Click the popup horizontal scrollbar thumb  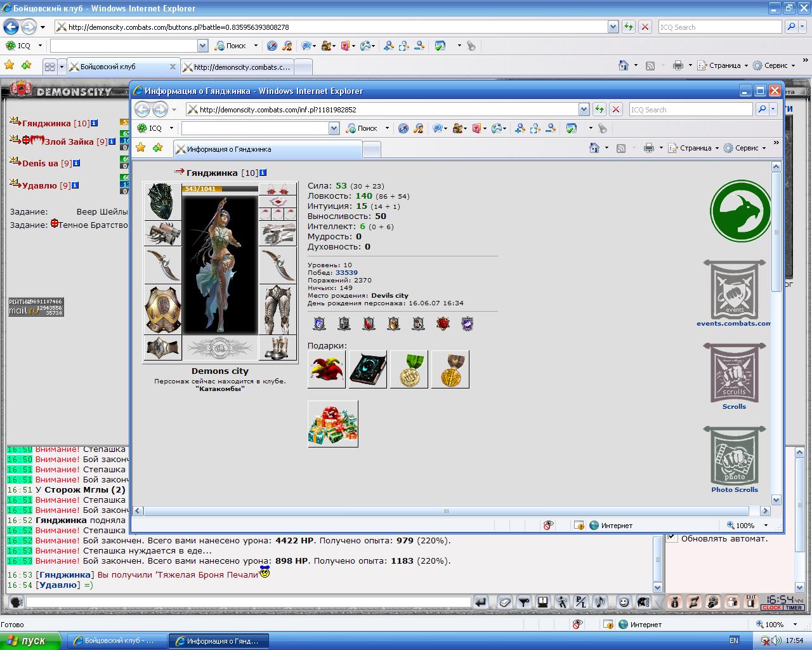click(x=445, y=511)
